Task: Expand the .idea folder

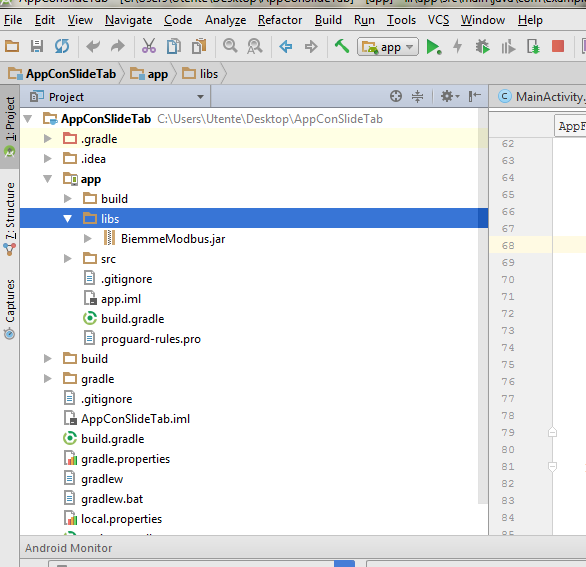Action: point(47,158)
